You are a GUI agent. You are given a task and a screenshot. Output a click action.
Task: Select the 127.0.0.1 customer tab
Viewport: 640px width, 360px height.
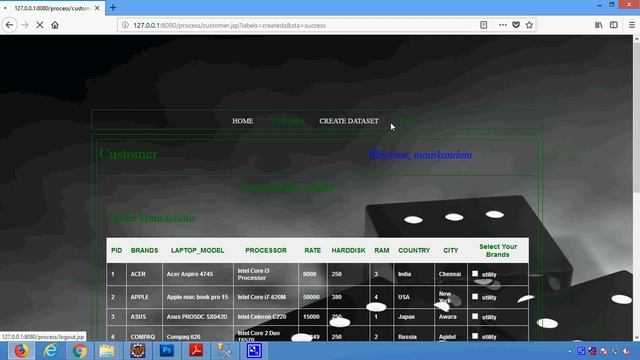(52, 8)
